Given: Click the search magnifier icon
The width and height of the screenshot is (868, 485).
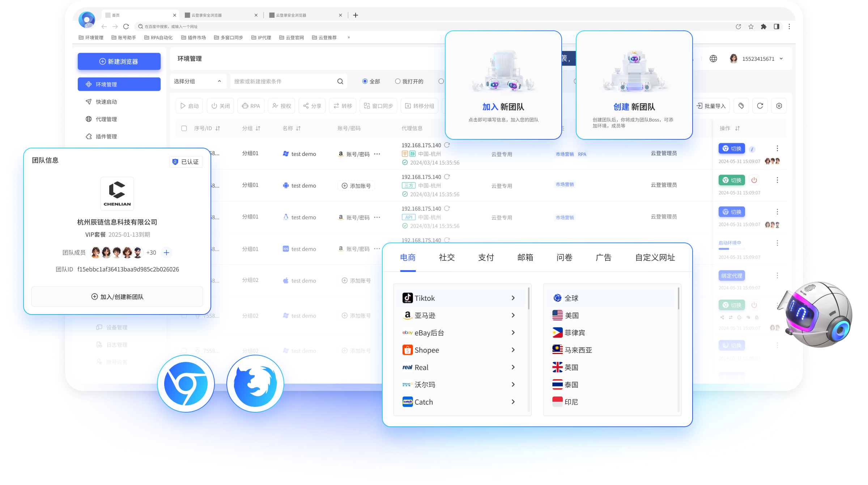Looking at the screenshot, I should click(x=340, y=81).
